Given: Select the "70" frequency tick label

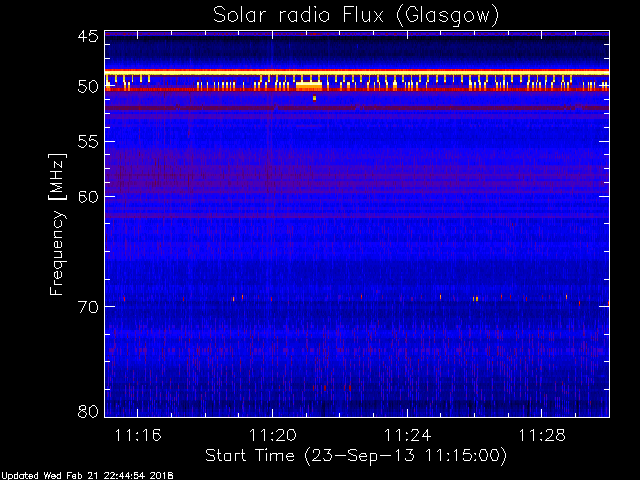Looking at the screenshot, I should pos(88,307).
